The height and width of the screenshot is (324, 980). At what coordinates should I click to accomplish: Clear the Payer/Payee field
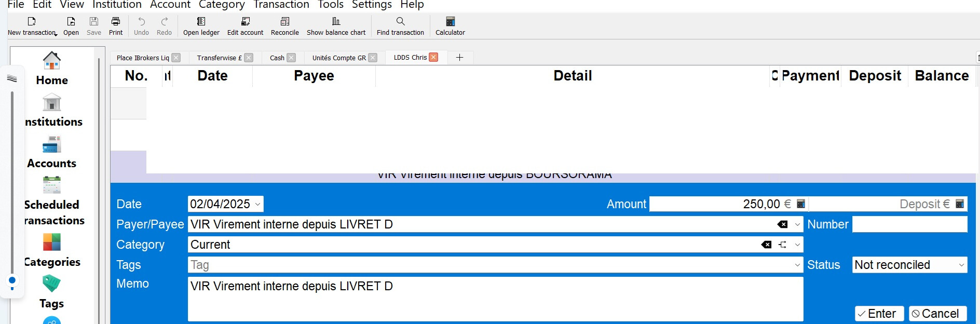click(x=782, y=224)
